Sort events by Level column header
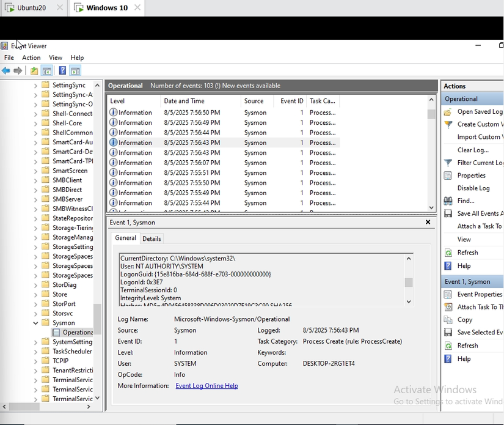Image resolution: width=504 pixels, height=425 pixels. coord(134,101)
